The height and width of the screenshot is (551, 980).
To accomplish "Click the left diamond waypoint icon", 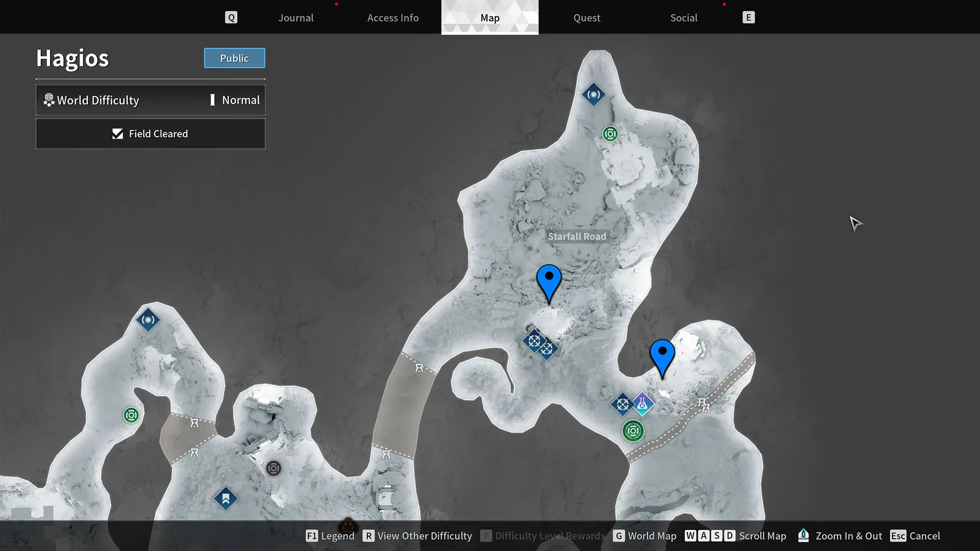I will tap(148, 319).
